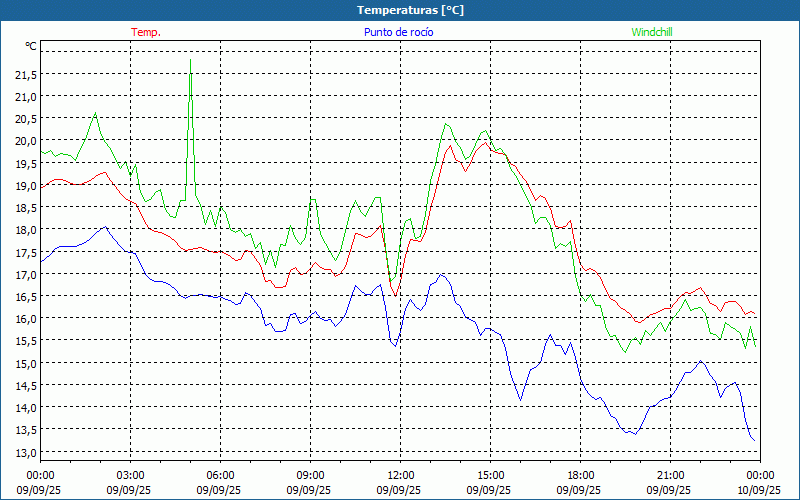Click the 10/09/25 date label
This screenshot has height=500, width=800.
[x=760, y=490]
